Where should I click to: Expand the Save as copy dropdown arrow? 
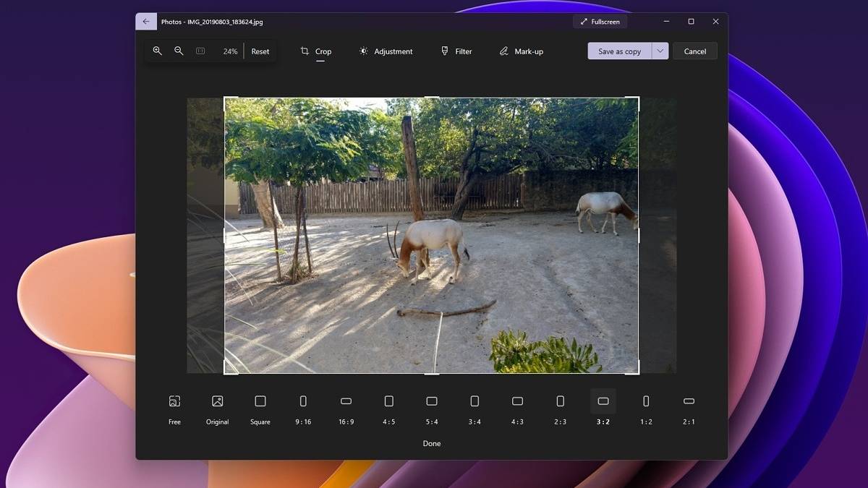[660, 51]
